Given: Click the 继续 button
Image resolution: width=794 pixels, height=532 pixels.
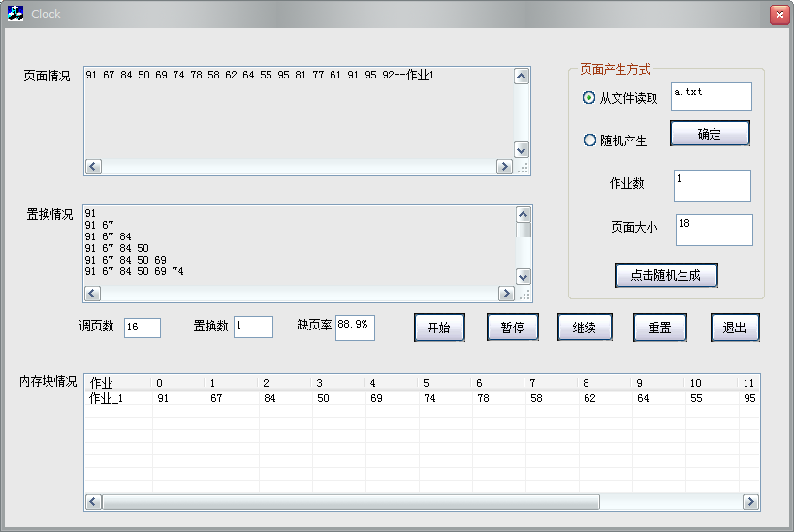Looking at the screenshot, I should (585, 328).
